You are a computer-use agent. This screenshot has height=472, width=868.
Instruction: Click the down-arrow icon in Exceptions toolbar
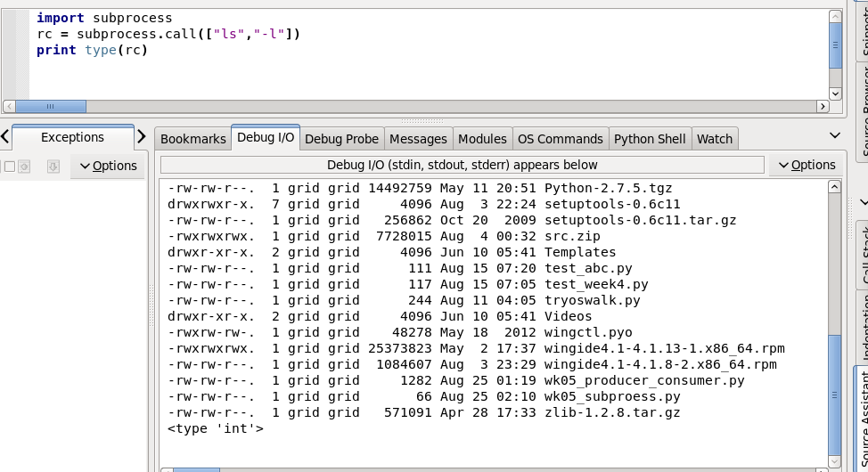tap(53, 167)
